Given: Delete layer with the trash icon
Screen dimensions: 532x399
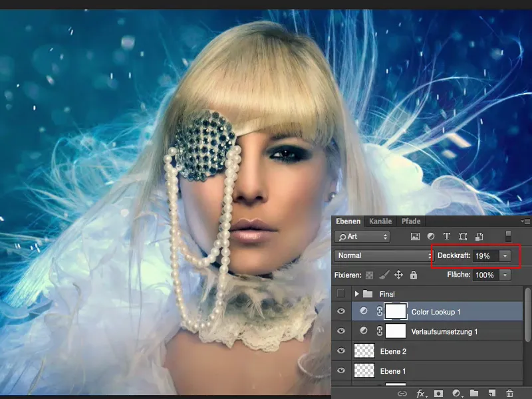Looking at the screenshot, I should 509,393.
